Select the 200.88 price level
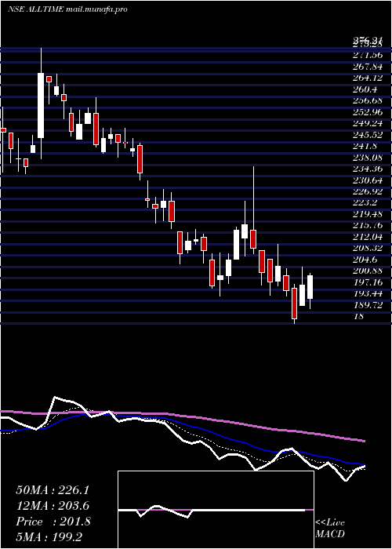Image resolution: width=392 pixels, height=549 pixels. 368,271
